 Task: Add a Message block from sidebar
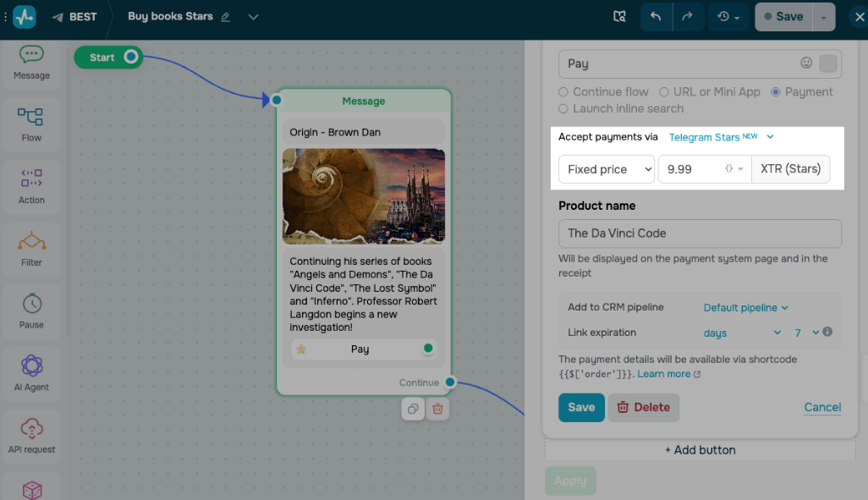(x=31, y=63)
